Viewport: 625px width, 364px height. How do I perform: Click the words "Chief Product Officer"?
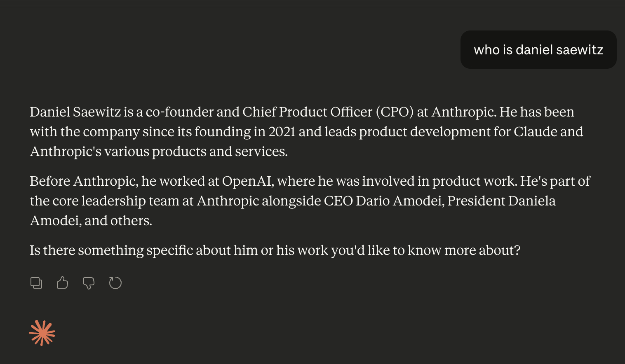307,112
